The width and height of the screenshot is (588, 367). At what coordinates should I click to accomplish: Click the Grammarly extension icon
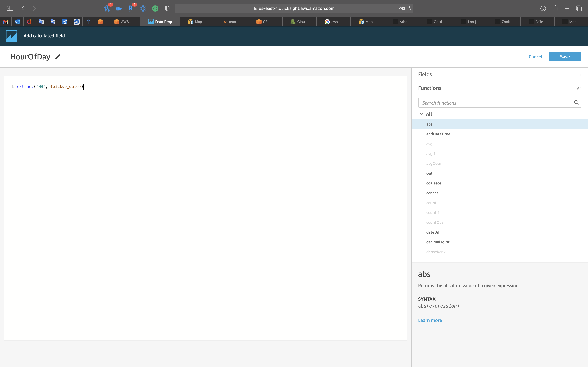(x=155, y=9)
